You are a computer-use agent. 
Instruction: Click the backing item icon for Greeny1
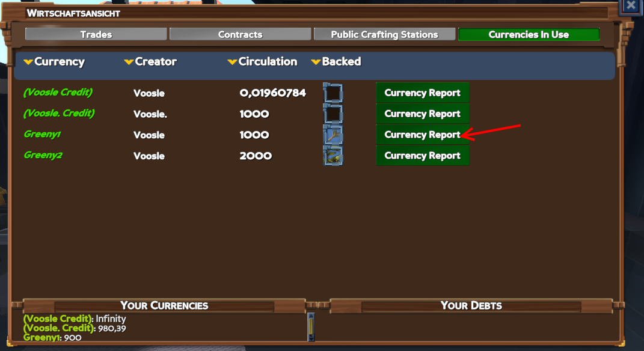tap(333, 135)
